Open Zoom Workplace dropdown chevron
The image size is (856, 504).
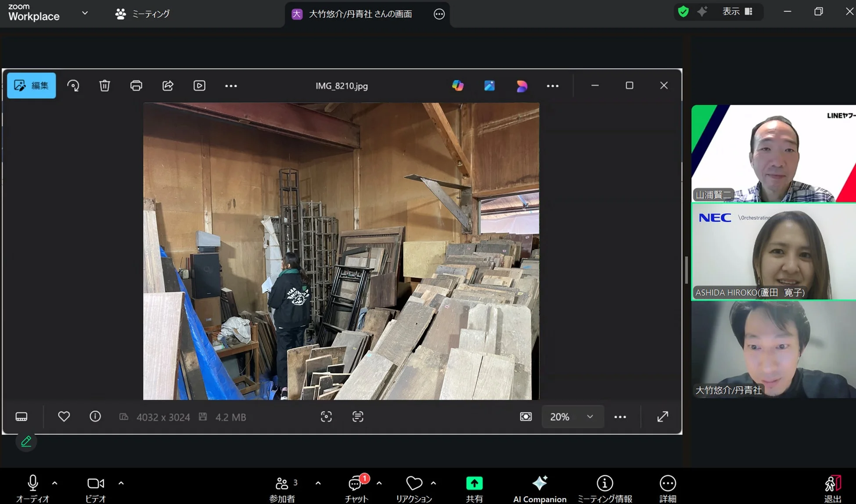(x=85, y=13)
